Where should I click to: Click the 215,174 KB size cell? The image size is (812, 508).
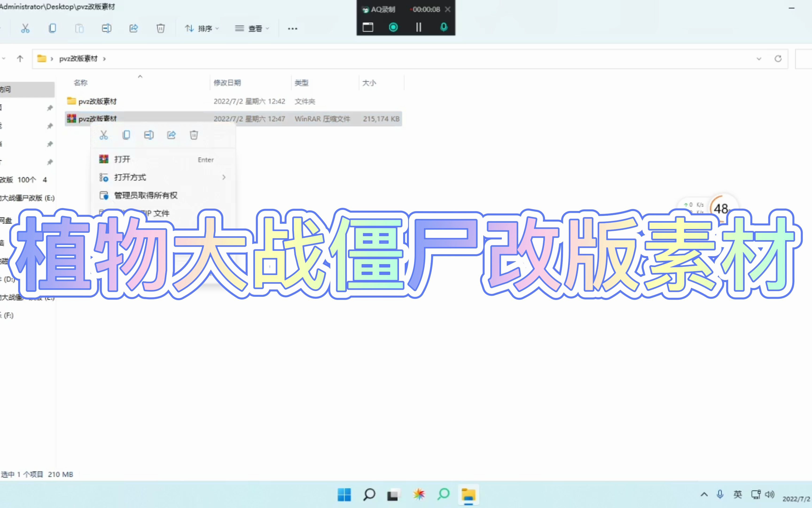[x=381, y=119]
